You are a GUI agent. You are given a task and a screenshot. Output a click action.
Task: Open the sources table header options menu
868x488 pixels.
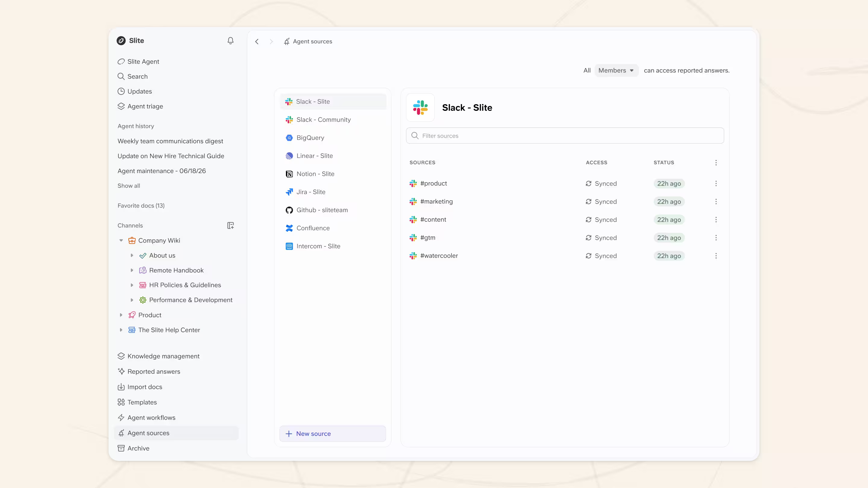tap(716, 163)
